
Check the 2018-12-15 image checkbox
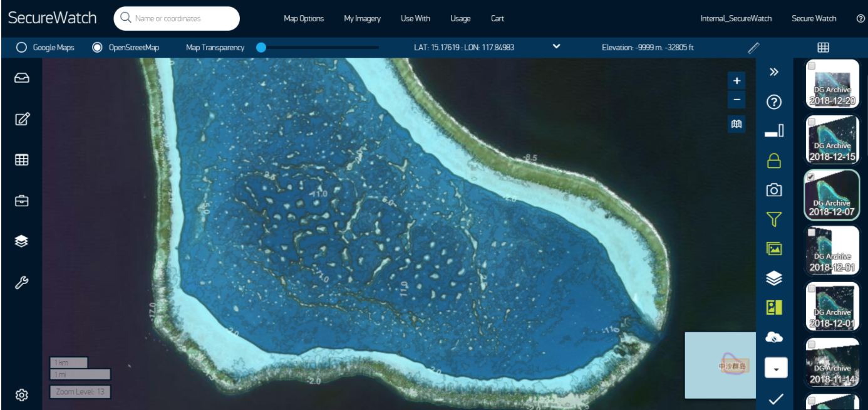coord(812,121)
